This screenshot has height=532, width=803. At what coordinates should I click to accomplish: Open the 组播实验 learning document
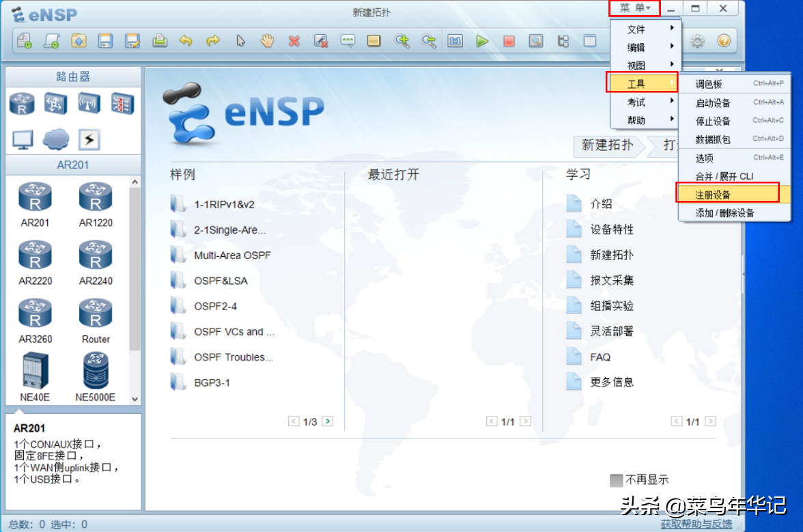(600, 306)
